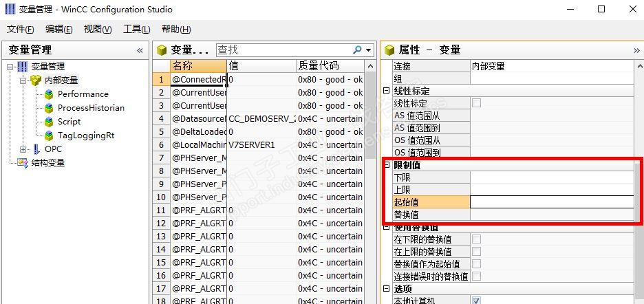
Task: Open the 编辑(E) menu
Action: 59,29
